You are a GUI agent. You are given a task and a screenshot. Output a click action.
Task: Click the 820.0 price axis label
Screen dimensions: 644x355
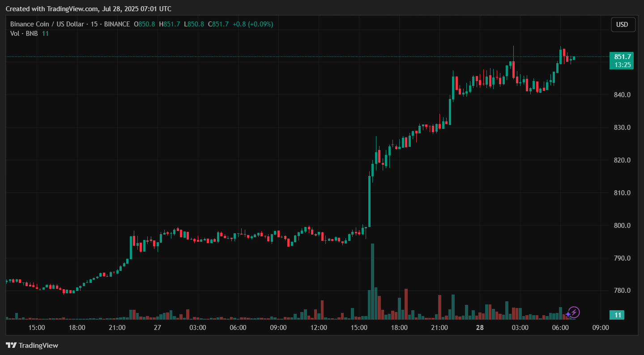[623, 160]
